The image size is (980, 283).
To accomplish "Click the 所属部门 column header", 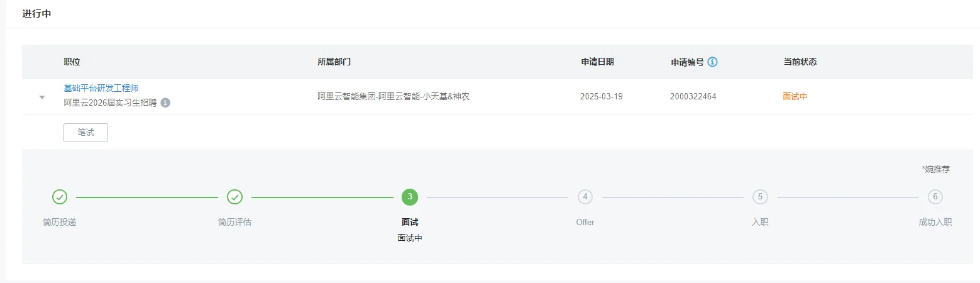I will (334, 62).
